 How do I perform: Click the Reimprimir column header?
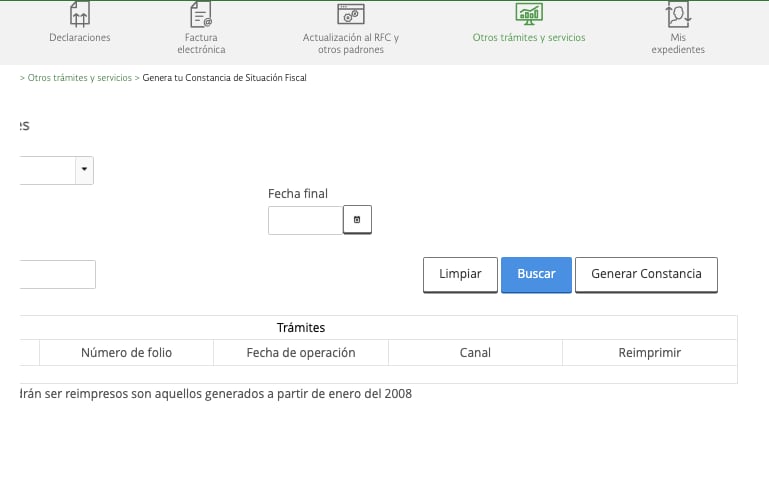(650, 353)
